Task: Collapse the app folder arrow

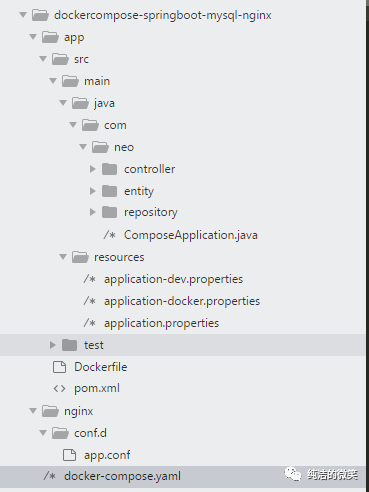Action: (33, 37)
